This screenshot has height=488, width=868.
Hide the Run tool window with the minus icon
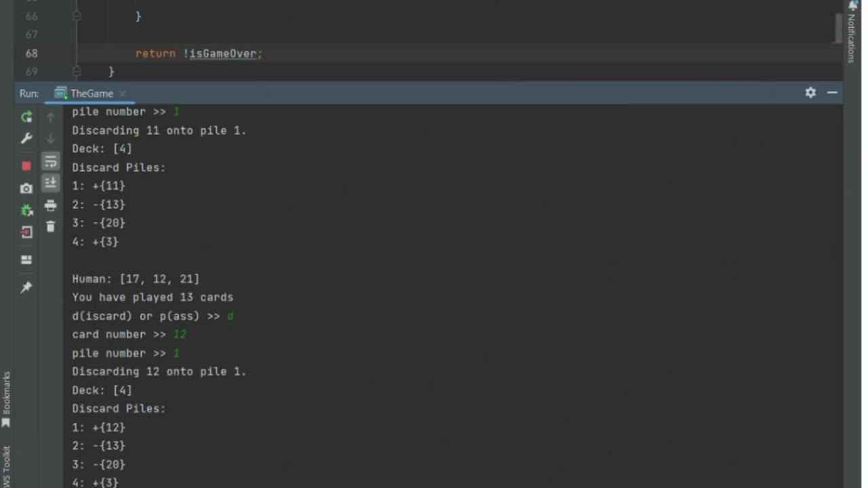click(x=832, y=92)
